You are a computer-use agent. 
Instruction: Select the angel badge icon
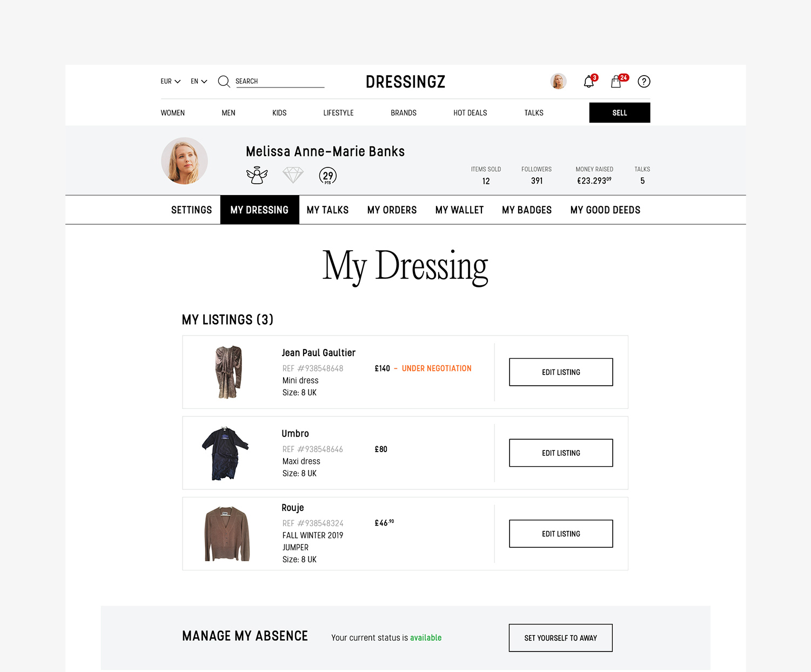point(258,174)
